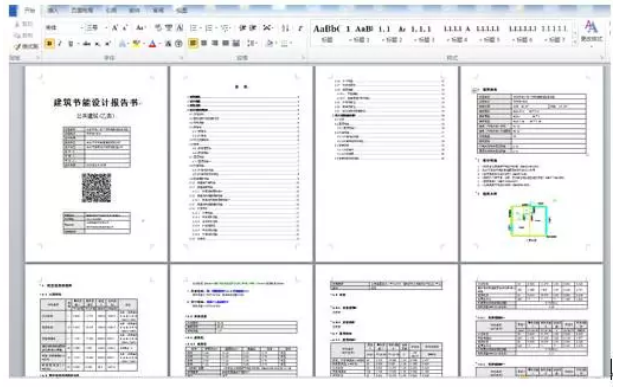Toggle Superscript formatting

(108, 43)
